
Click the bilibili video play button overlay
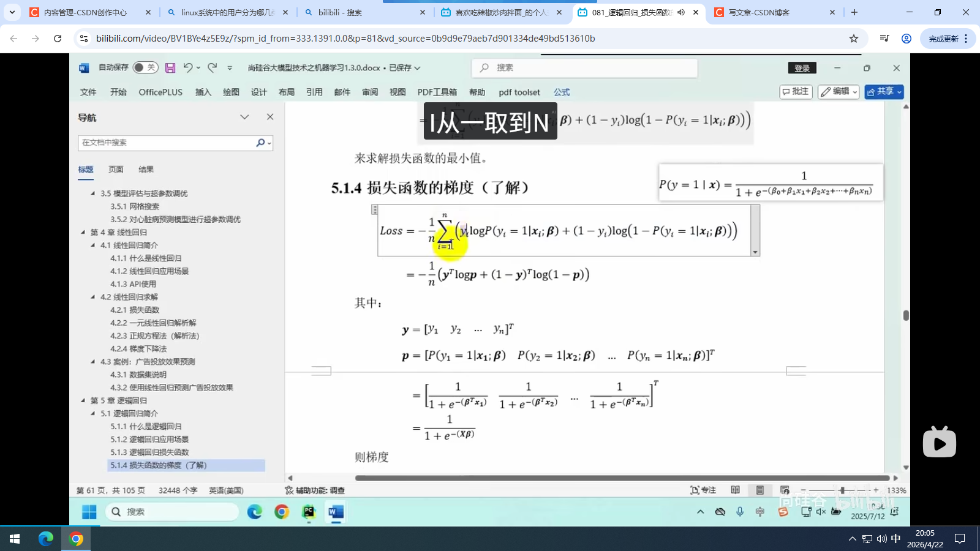click(940, 442)
